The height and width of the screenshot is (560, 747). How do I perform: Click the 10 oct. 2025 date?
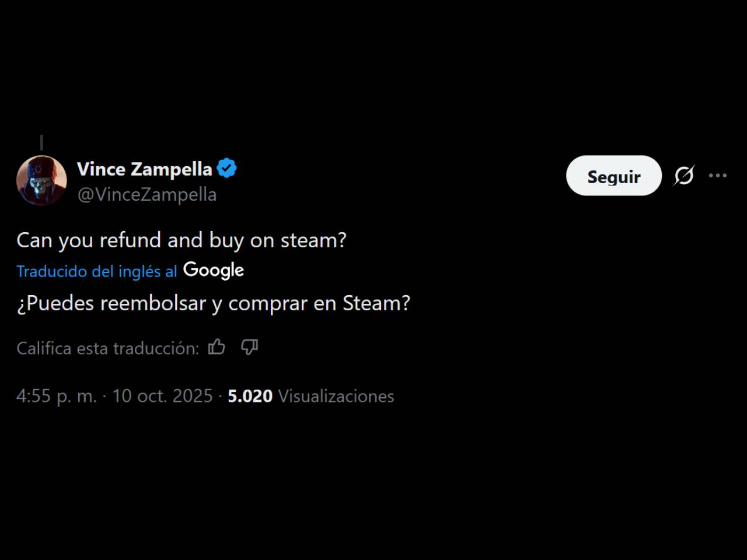(162, 396)
